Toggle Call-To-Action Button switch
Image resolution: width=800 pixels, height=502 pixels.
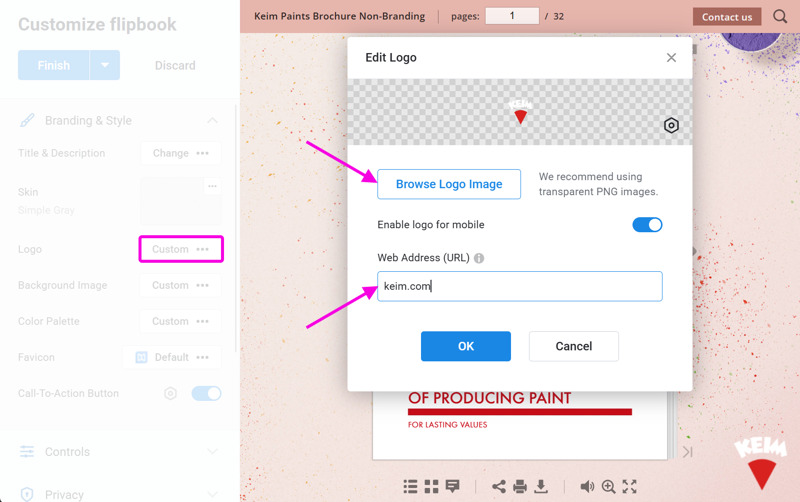[207, 393]
